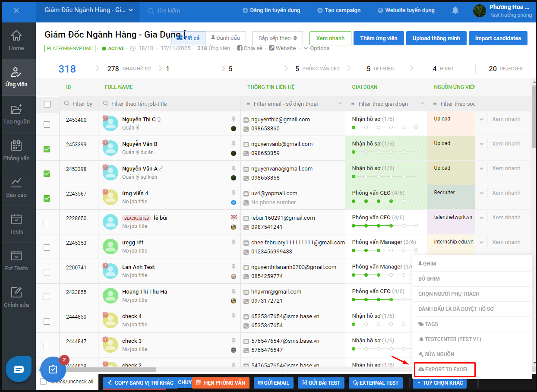Check the box for ID 2453400

[47, 124]
